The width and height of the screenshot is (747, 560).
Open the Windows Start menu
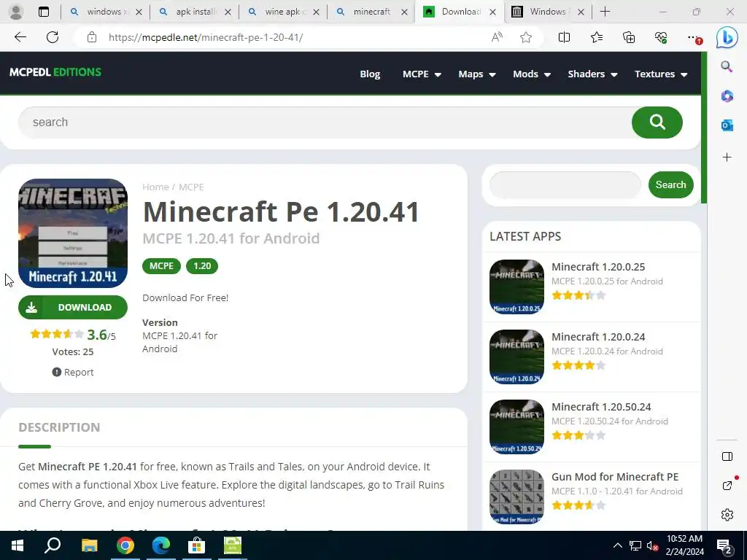click(18, 545)
